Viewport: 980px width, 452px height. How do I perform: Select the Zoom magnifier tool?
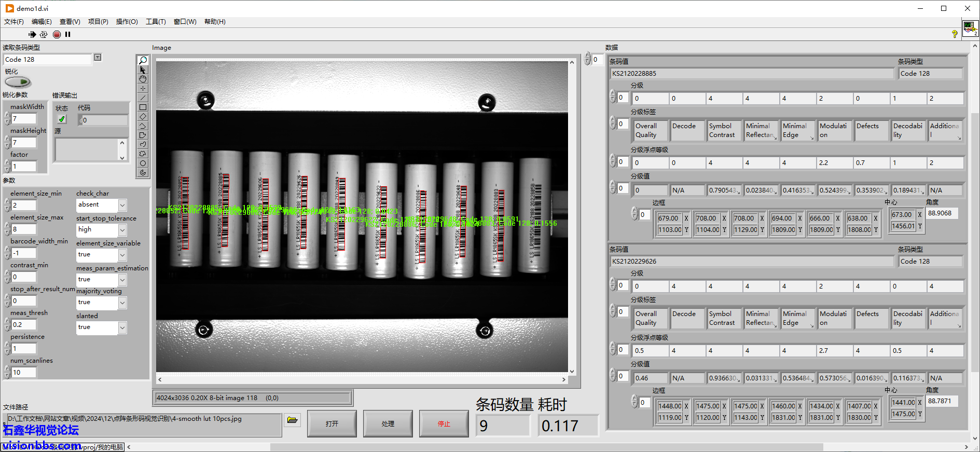pyautogui.click(x=143, y=60)
